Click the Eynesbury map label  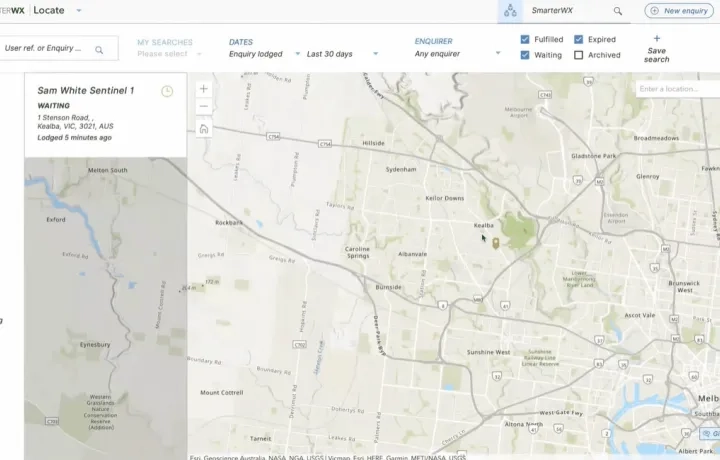click(x=95, y=345)
